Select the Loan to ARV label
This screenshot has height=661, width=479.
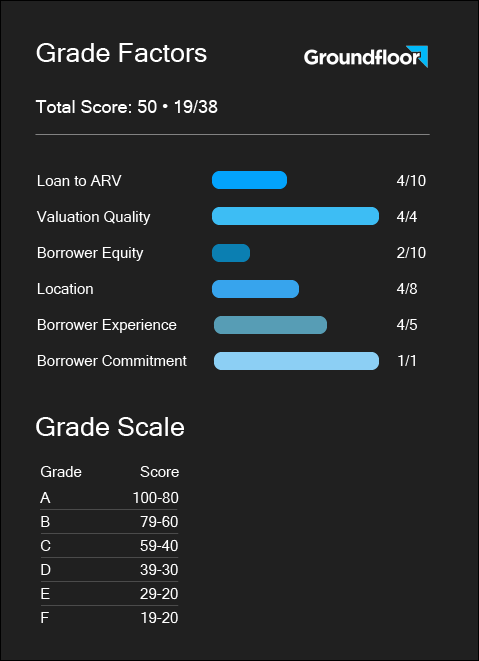pos(79,181)
